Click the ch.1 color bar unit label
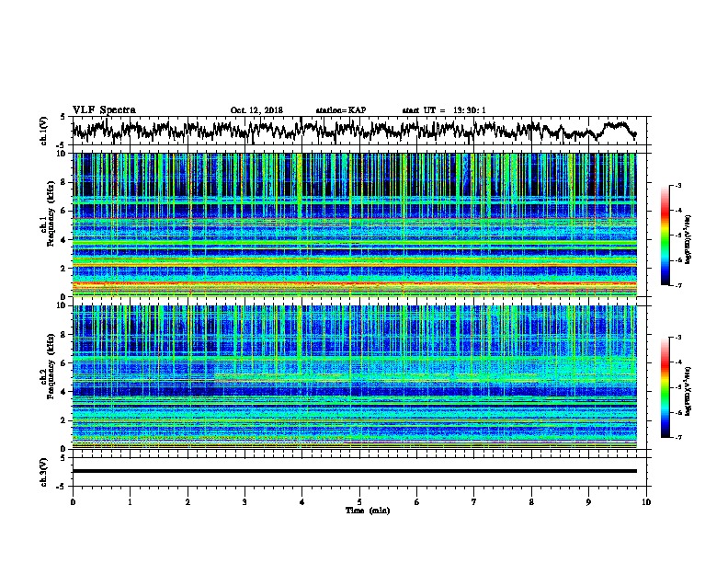 [x=688, y=239]
